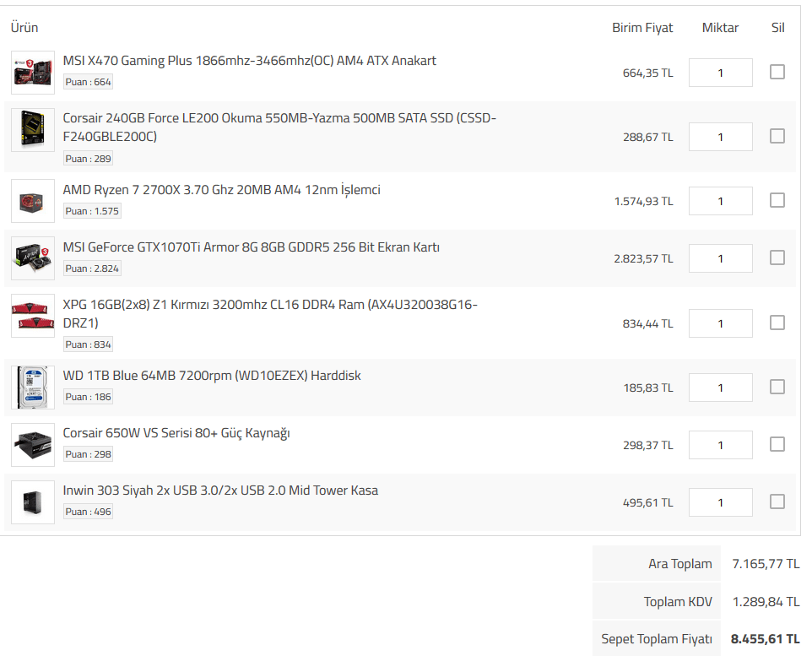Click the GTX1070Ti graphics card image

click(x=33, y=258)
